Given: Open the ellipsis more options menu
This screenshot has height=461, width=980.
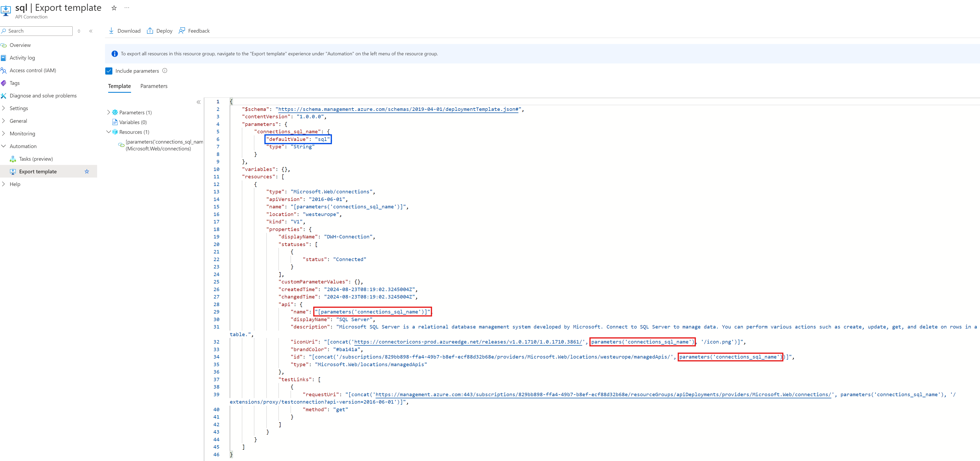Looking at the screenshot, I should pos(127,8).
